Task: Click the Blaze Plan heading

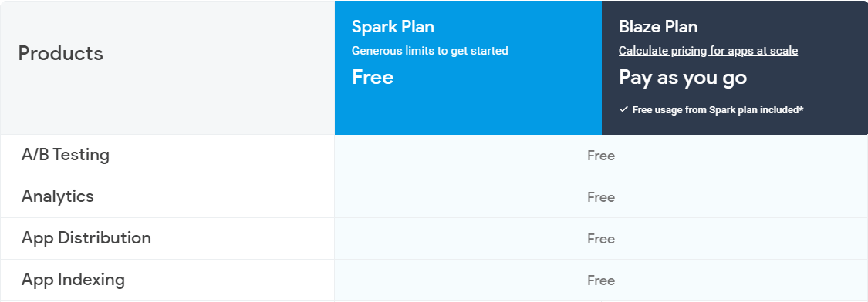Action: (x=658, y=26)
